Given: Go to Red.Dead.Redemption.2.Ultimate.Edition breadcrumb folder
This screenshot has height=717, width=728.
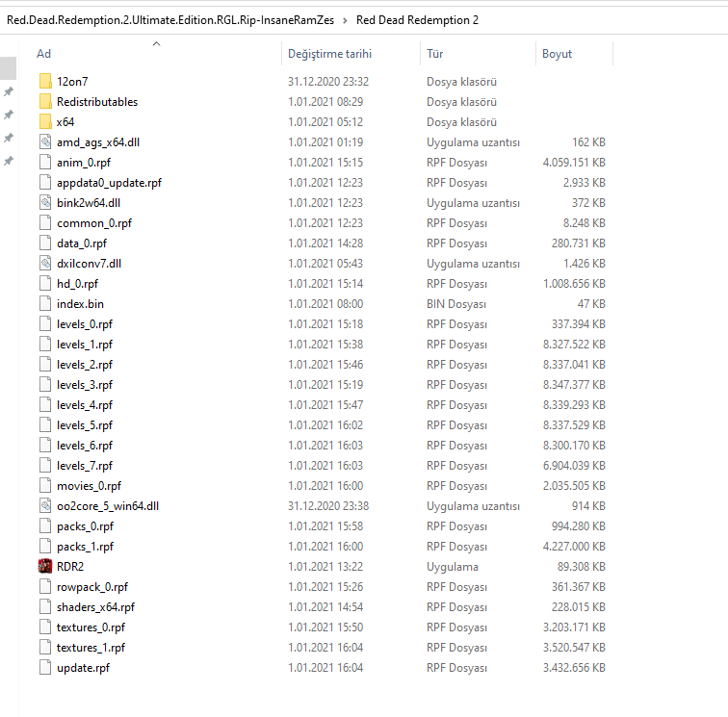Looking at the screenshot, I should click(170, 20).
